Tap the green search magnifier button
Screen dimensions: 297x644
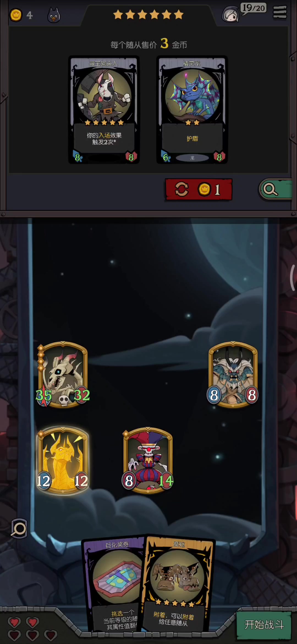click(275, 189)
